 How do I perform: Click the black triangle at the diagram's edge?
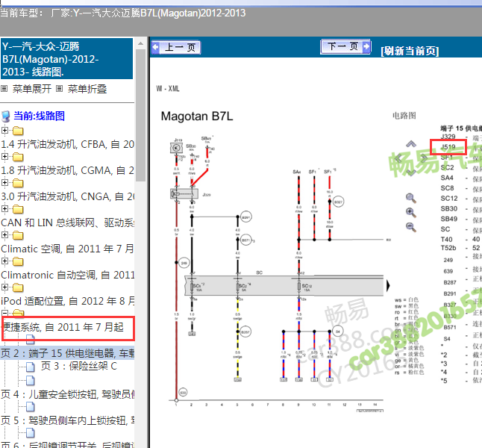pyautogui.click(x=388, y=285)
